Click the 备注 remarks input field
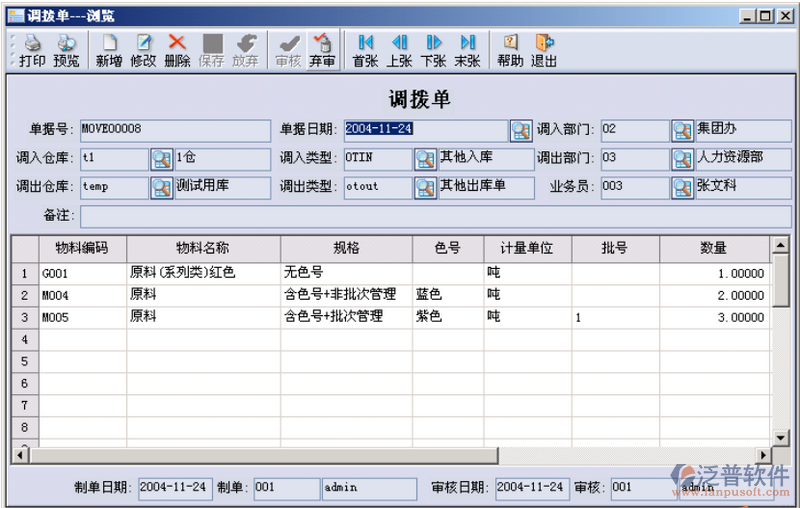The image size is (800, 508). click(x=435, y=216)
